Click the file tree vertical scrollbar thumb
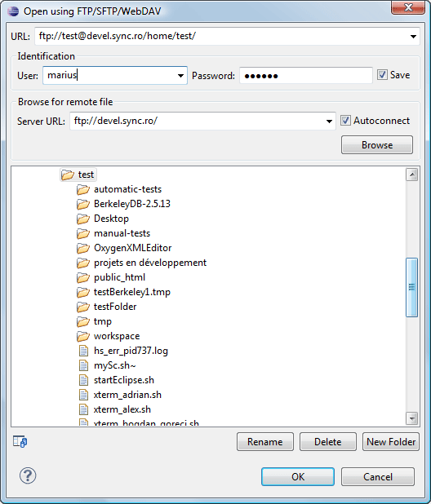This screenshot has width=431, height=504. (x=411, y=287)
